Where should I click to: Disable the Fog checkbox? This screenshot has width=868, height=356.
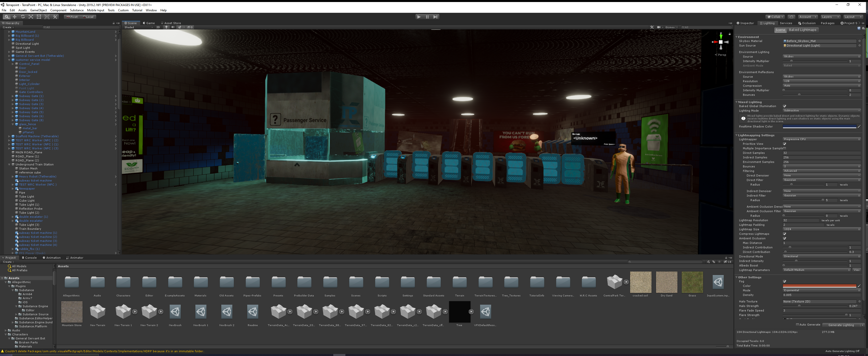point(784,282)
